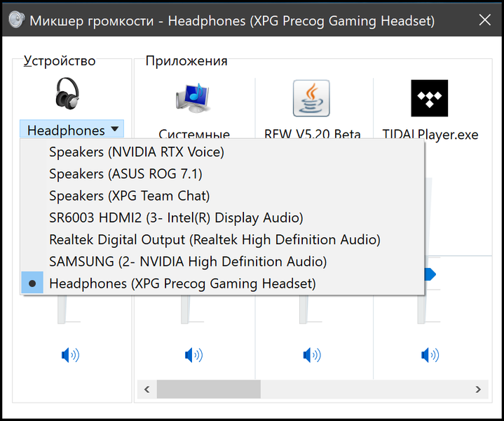Image resolution: width=504 pixels, height=421 pixels.
Task: Mute the Headphones device speaker icon
Action: click(x=70, y=355)
